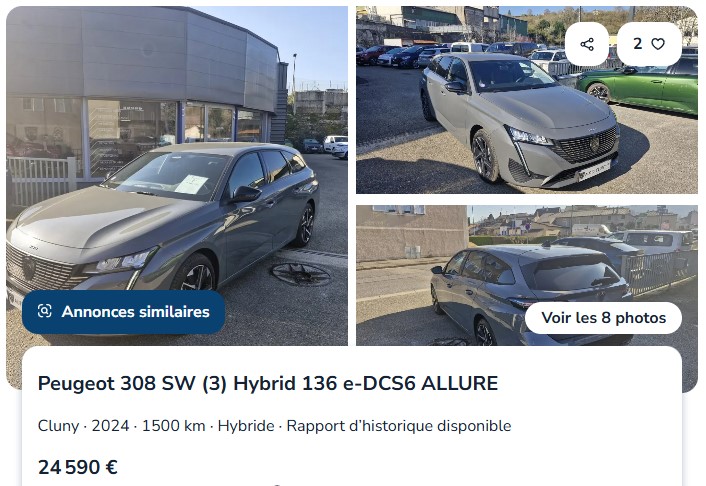Click the heart icon to favorite listing
The height and width of the screenshot is (486, 706).
click(x=658, y=44)
